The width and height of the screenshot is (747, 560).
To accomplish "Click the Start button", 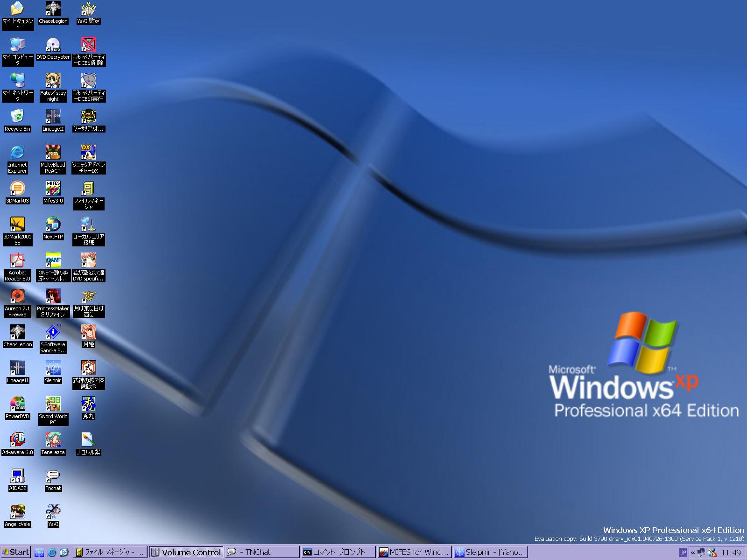I will [15, 553].
